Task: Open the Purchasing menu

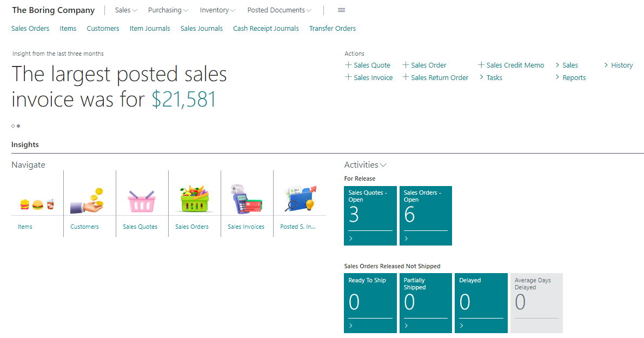Action: pyautogui.click(x=168, y=10)
